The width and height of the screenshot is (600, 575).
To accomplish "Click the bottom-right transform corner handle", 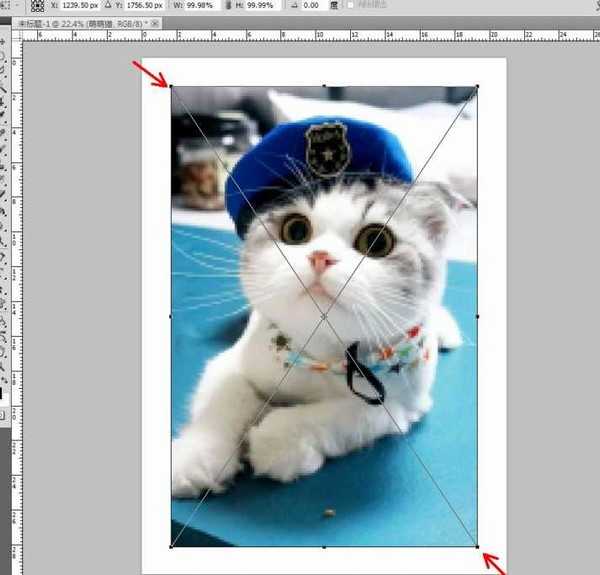I will point(477,546).
